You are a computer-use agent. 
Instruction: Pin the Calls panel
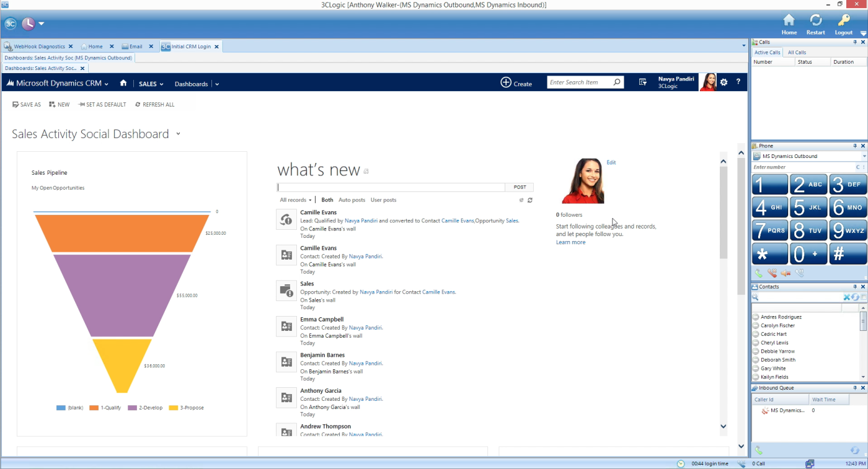(855, 42)
